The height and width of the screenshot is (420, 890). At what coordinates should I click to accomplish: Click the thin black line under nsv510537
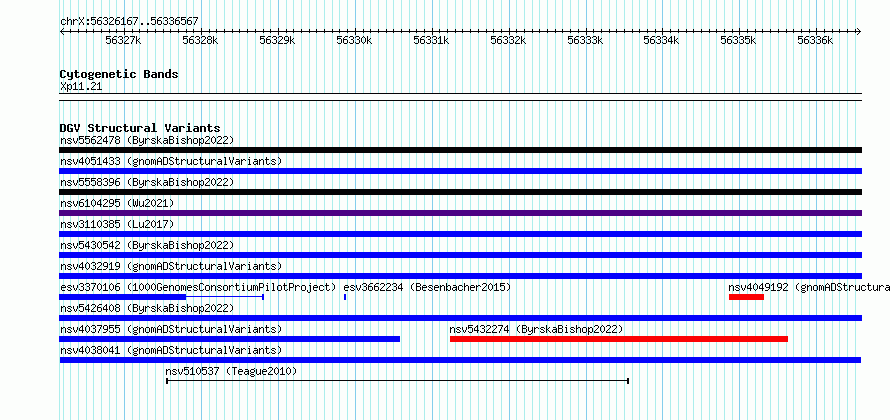[397, 381]
